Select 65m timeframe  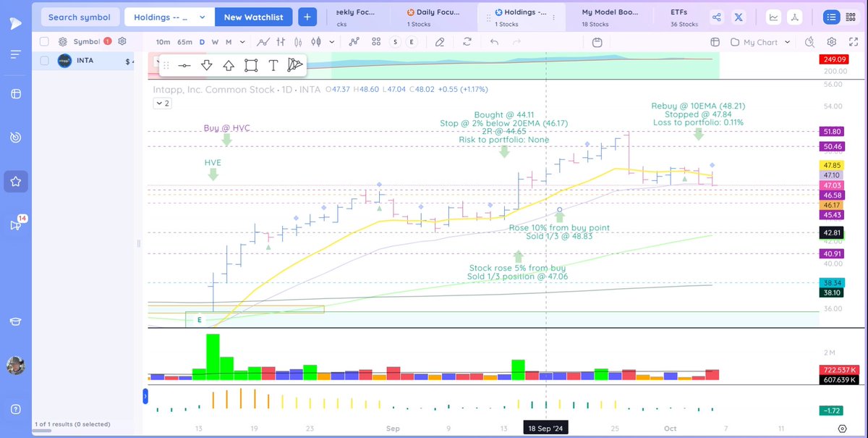(x=184, y=42)
